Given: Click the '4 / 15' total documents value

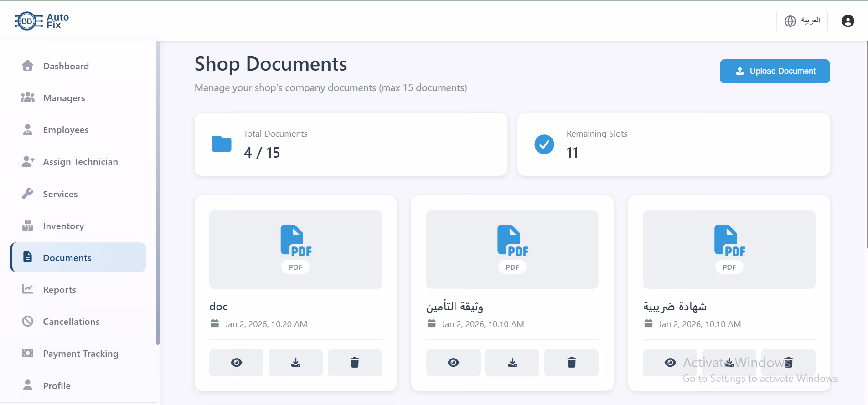Looking at the screenshot, I should point(262,153).
